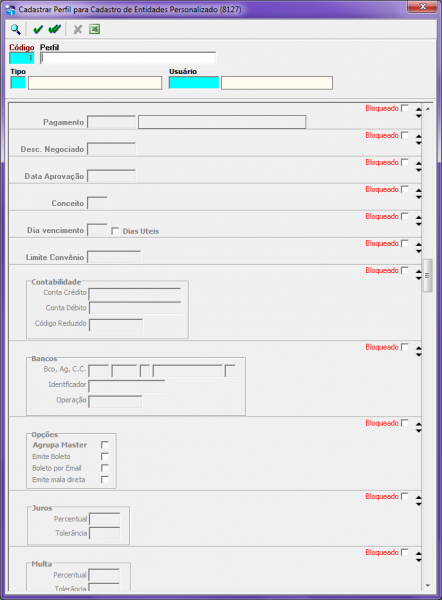This screenshot has height=600, width=442.
Task: Check Bloqueado for Contabilidade section
Action: 404,271
